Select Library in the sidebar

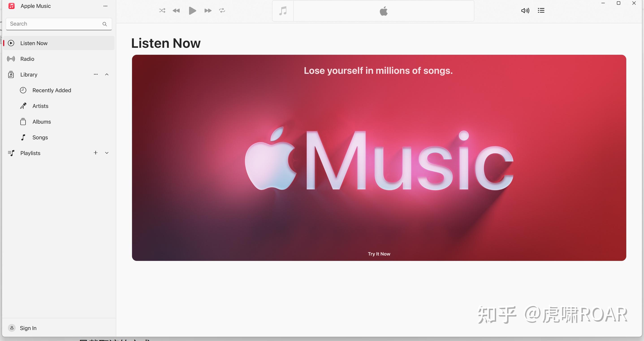[29, 75]
